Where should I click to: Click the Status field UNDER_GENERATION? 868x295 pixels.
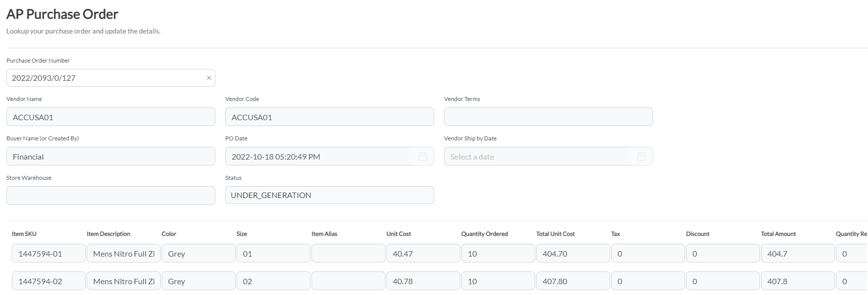(x=330, y=195)
